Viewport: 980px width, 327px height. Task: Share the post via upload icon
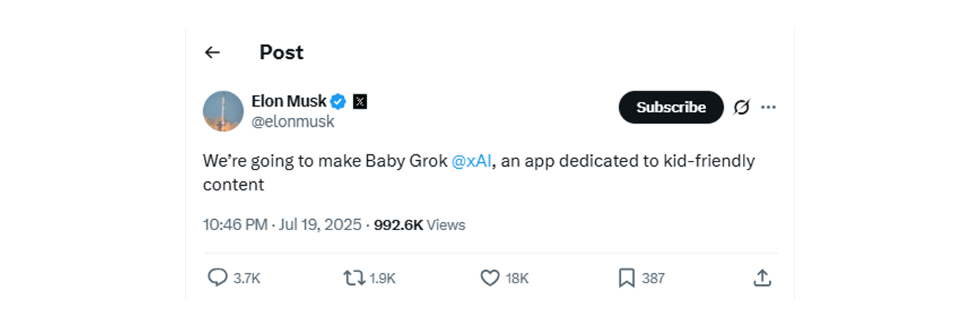click(762, 278)
